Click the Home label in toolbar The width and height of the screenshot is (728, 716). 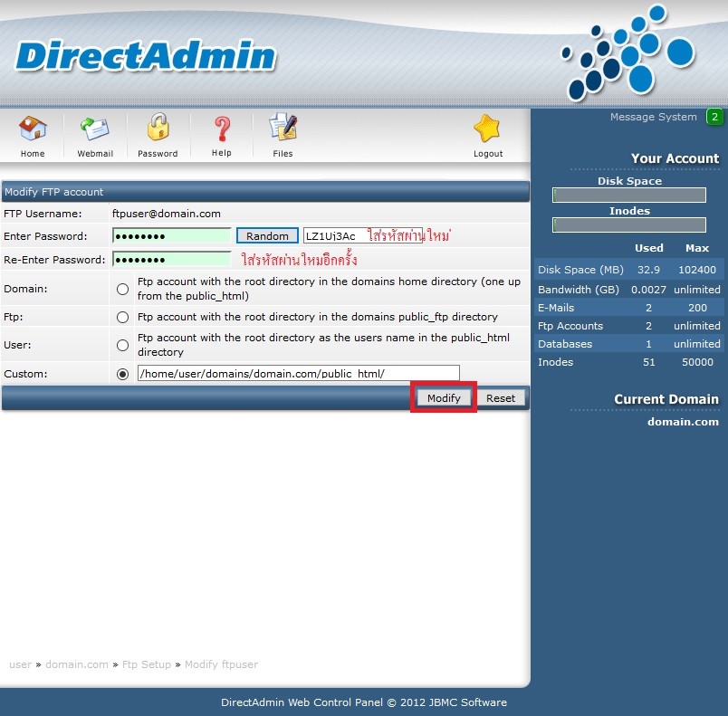[x=33, y=154]
